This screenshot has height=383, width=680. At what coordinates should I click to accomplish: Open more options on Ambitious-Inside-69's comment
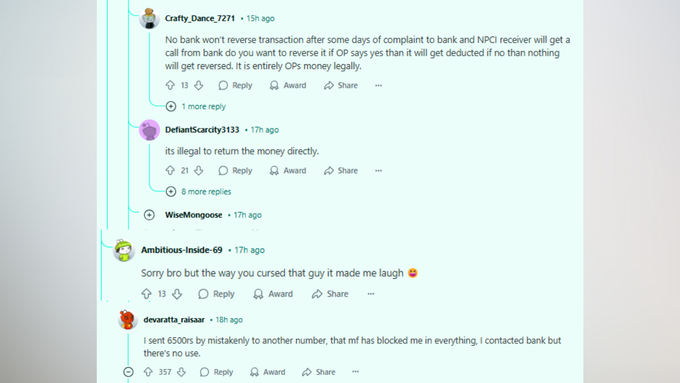tap(371, 294)
